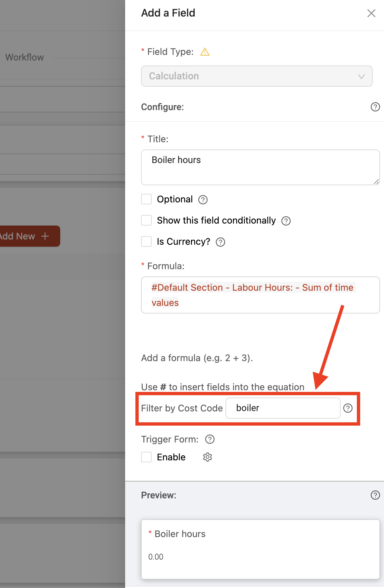Screen dimensions: 384x588
Task: Close the Add a Field panel
Action: tap(371, 13)
